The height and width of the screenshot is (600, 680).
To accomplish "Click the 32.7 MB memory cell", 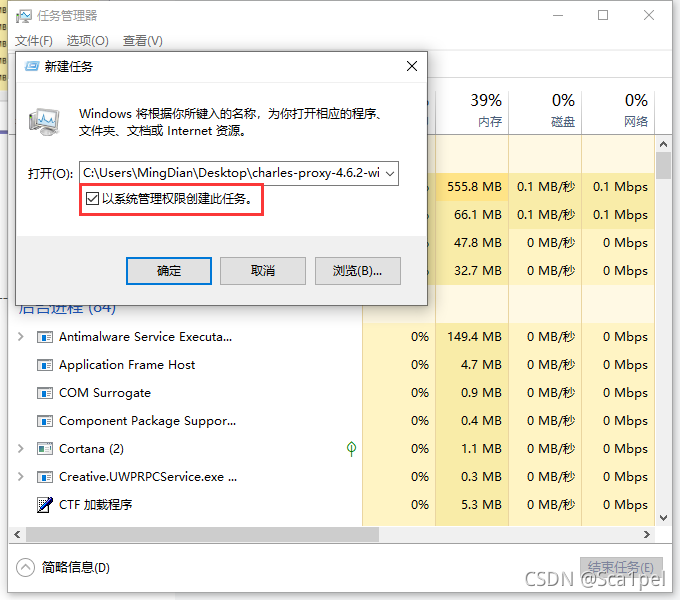I will pos(472,271).
